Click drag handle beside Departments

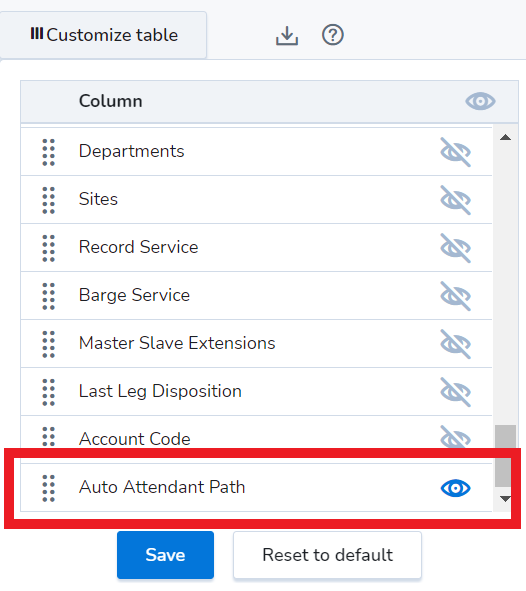coord(49,152)
